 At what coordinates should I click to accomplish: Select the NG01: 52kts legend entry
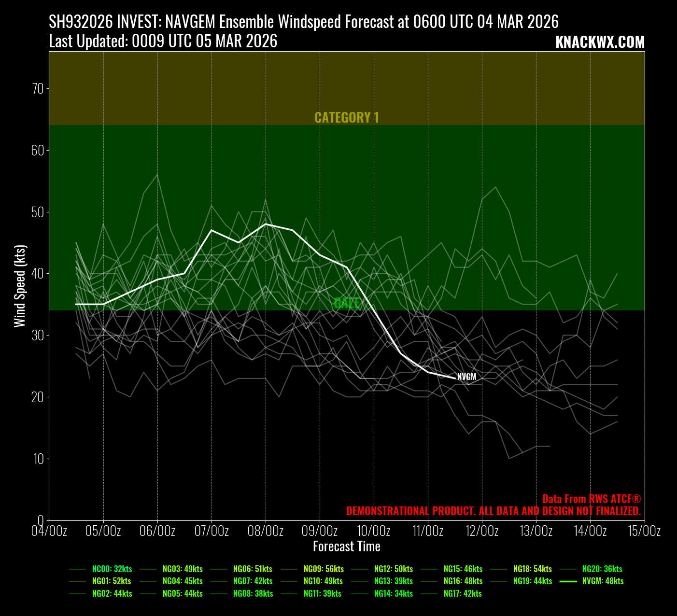pyautogui.click(x=112, y=581)
